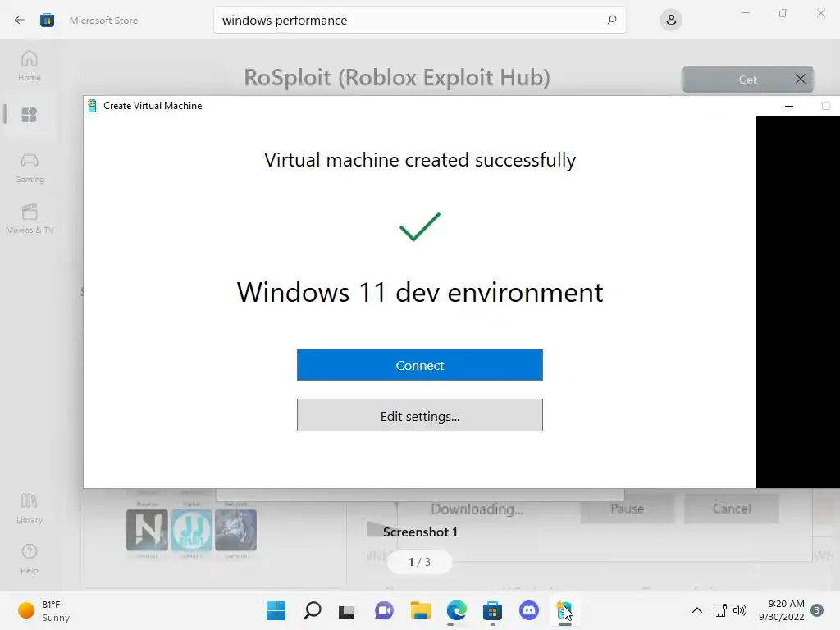This screenshot has width=840, height=630.
Task: Click the Microsoft Store logo icon
Action: pyautogui.click(x=47, y=21)
